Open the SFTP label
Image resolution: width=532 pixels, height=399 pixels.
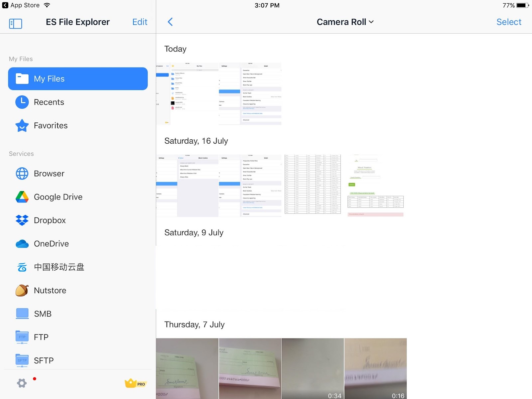(44, 360)
